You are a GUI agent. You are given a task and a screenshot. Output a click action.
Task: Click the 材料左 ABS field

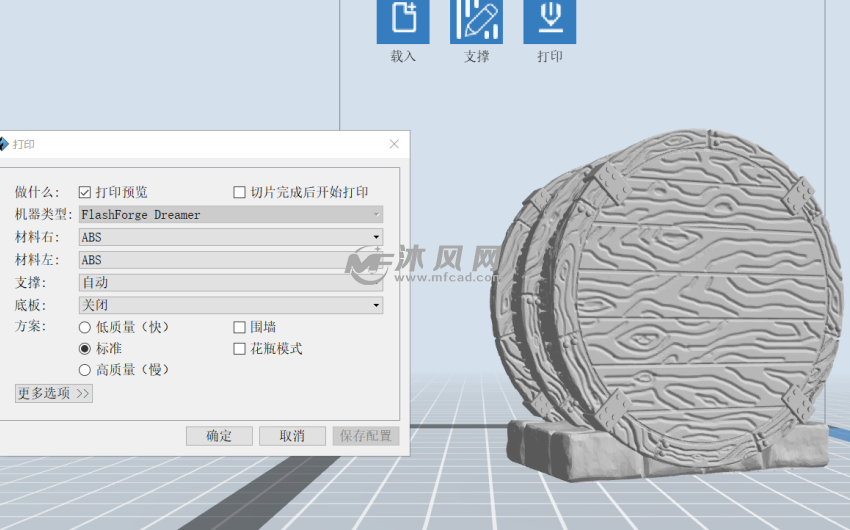pos(230,260)
